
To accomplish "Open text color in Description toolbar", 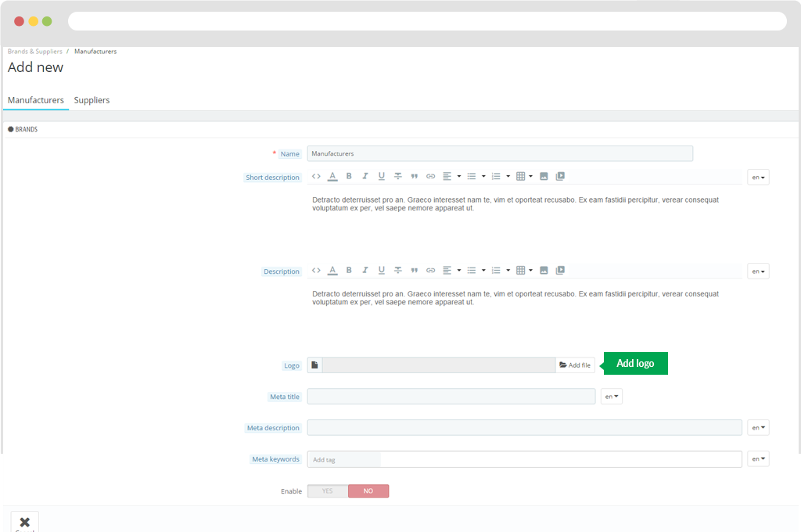I will pos(332,271).
